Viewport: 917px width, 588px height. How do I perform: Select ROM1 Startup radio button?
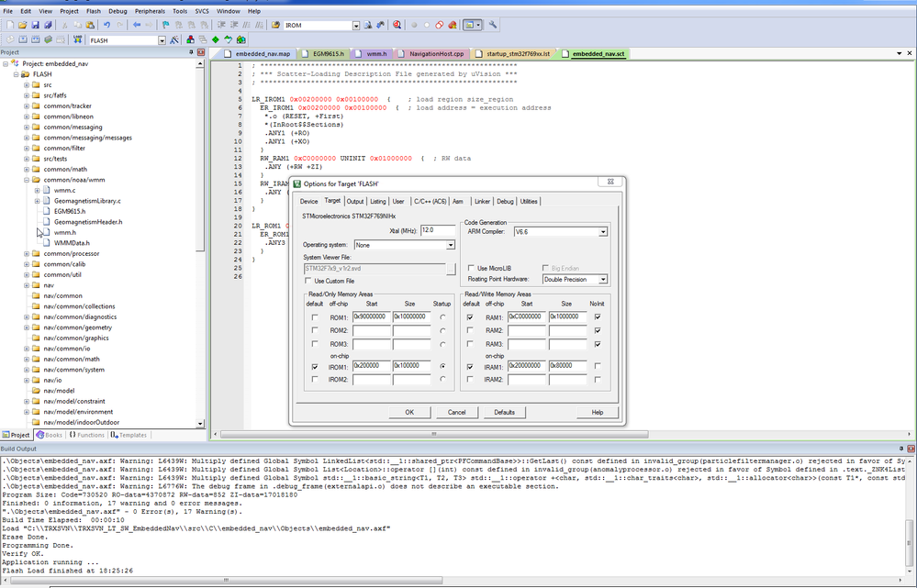[x=442, y=317]
